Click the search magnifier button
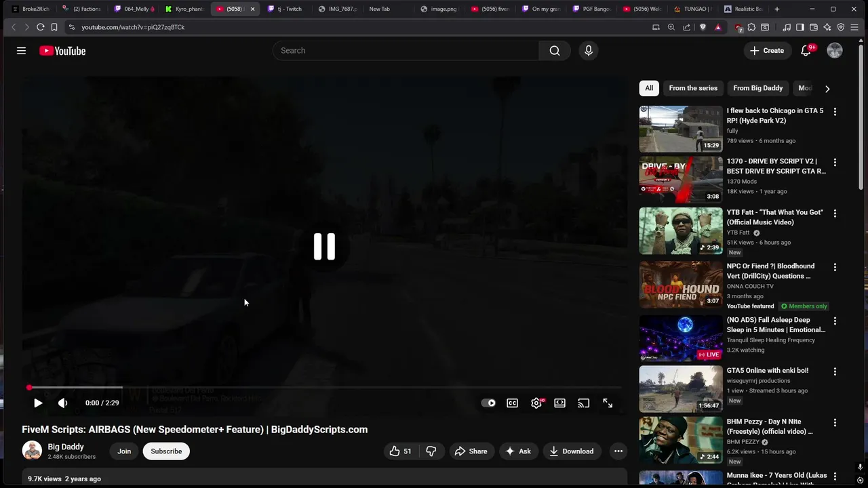 [555, 51]
